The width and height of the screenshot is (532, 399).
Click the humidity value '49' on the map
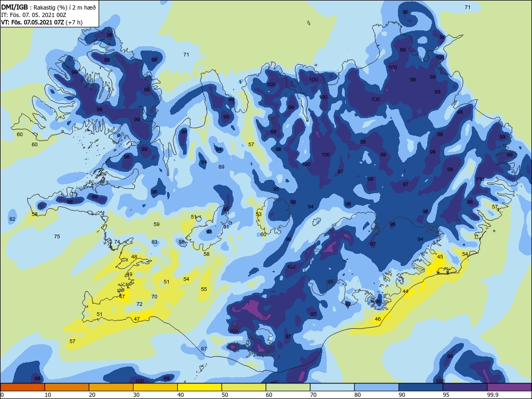click(129, 275)
